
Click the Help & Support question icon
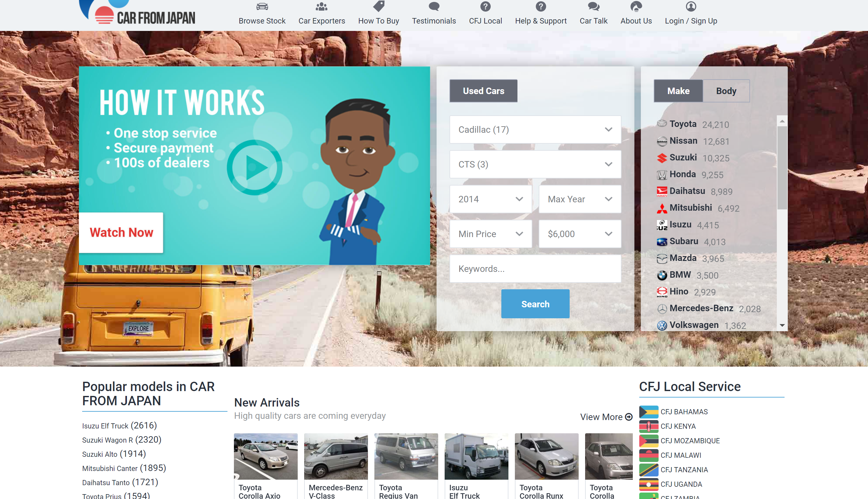(x=541, y=6)
